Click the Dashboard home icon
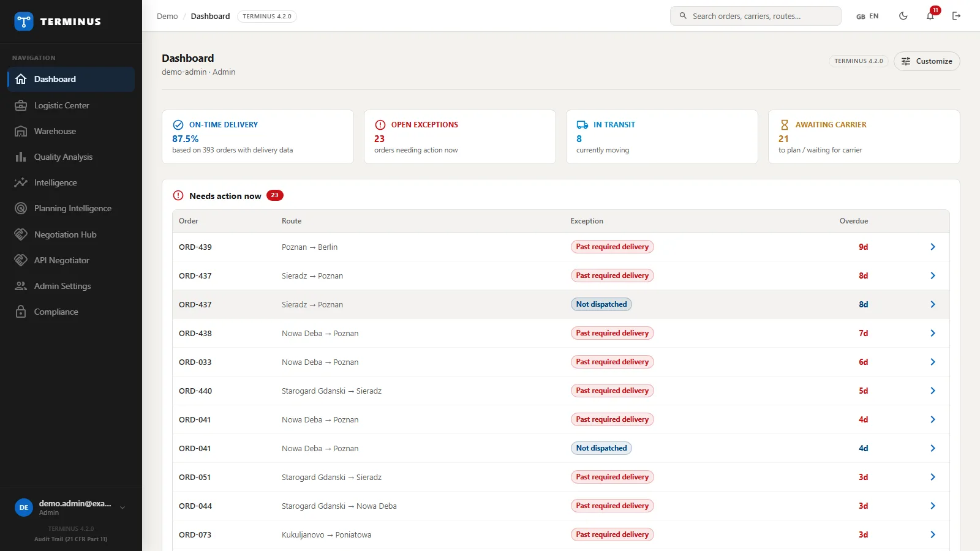Image resolution: width=980 pixels, height=551 pixels. pyautogui.click(x=21, y=79)
